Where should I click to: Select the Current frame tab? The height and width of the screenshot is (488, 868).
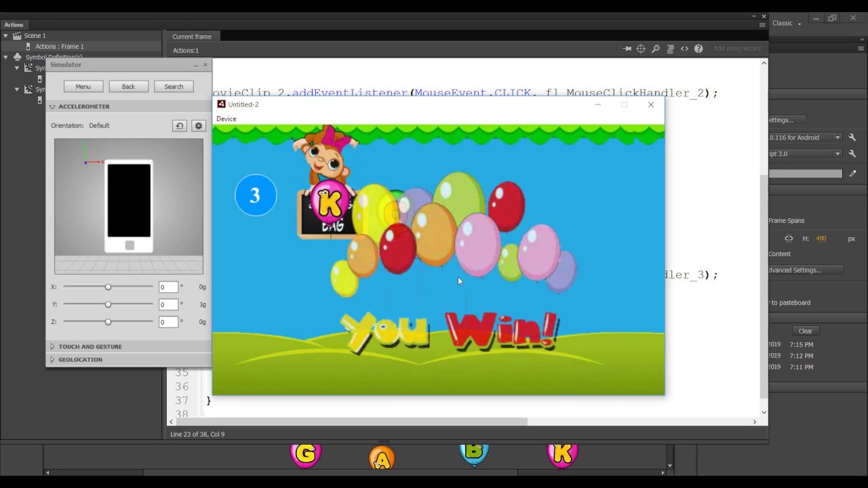point(192,37)
